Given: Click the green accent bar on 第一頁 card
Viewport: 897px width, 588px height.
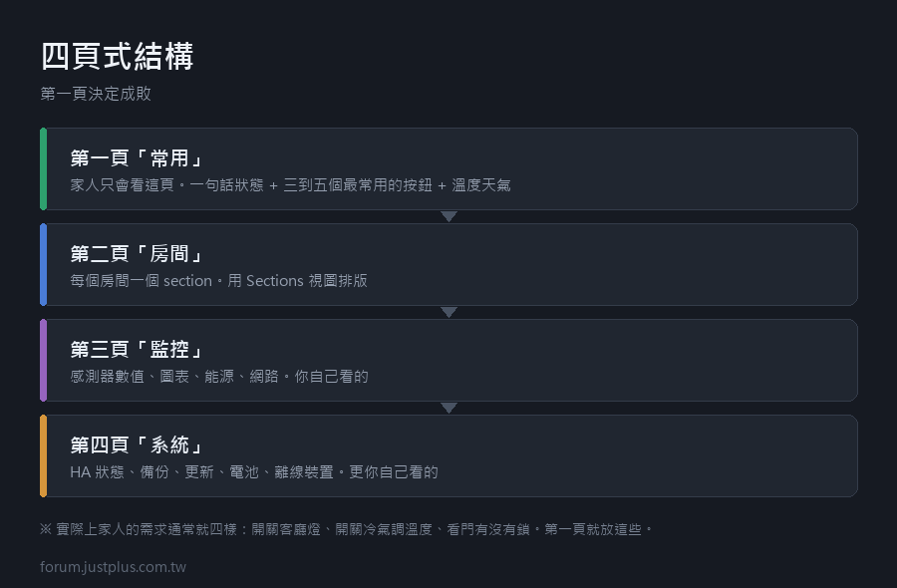Looking at the screenshot, I should pos(43,168).
